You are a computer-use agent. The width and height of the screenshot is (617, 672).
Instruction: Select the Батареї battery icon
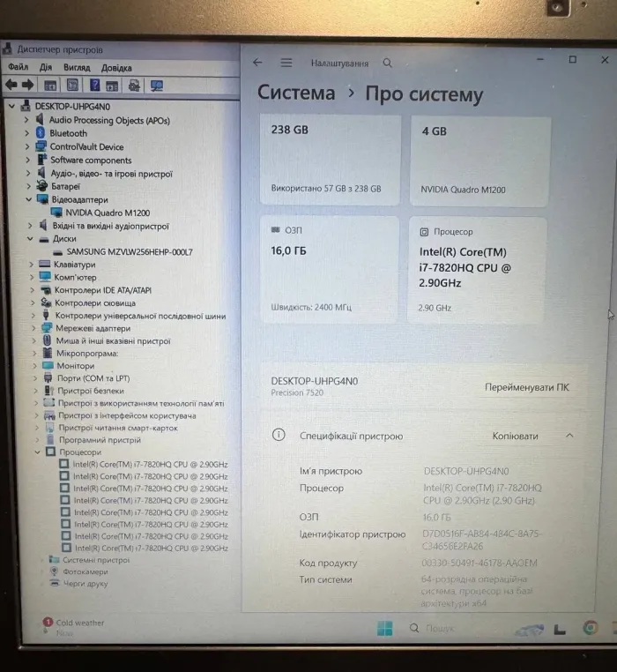pos(42,186)
